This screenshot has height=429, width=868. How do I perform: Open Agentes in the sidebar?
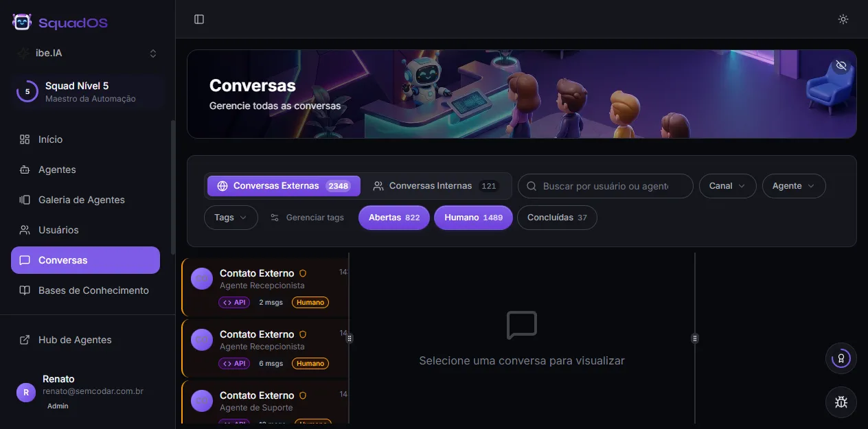click(x=85, y=170)
